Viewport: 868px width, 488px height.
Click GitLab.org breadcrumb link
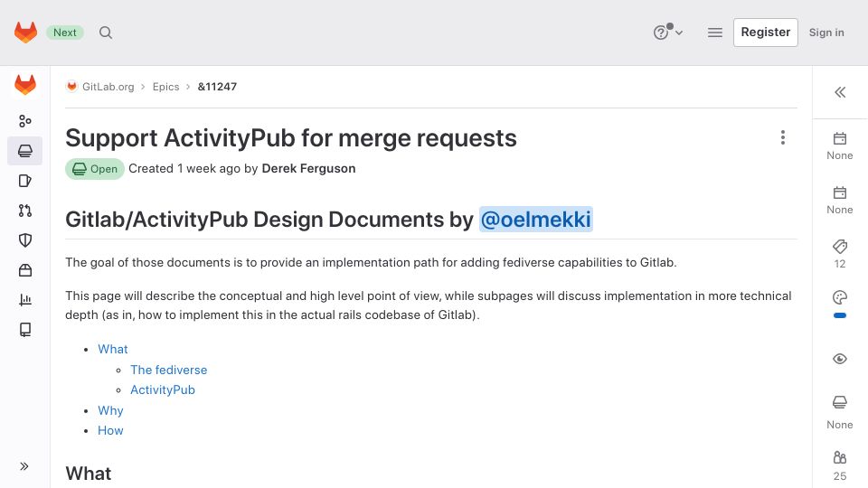pyautogui.click(x=108, y=87)
